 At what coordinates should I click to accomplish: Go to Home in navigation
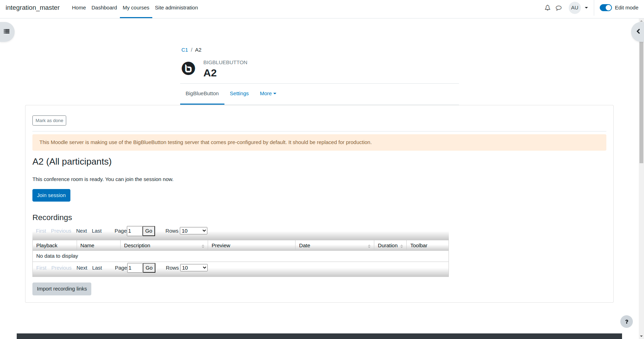[x=79, y=8]
